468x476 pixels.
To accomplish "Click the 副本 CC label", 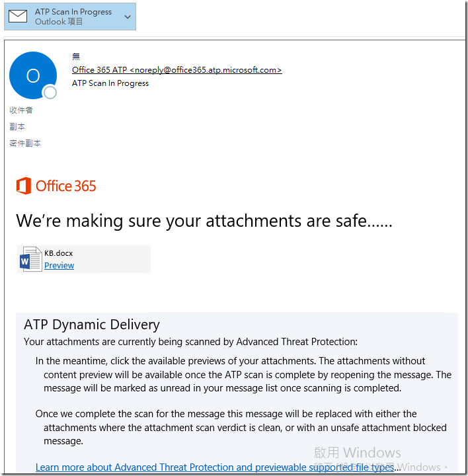I will (x=17, y=127).
